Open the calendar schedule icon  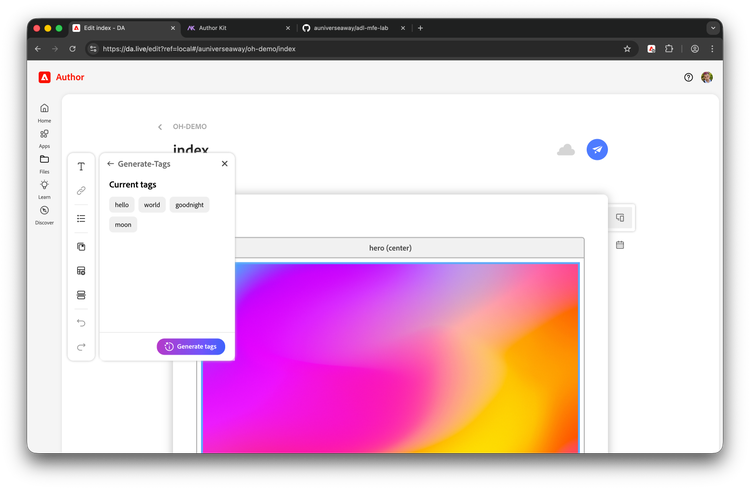(620, 245)
